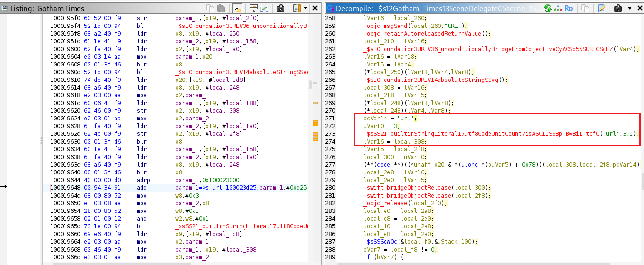Close the Listing panel
Image resolution: width=644 pixels, height=265 pixels.
point(315,8)
